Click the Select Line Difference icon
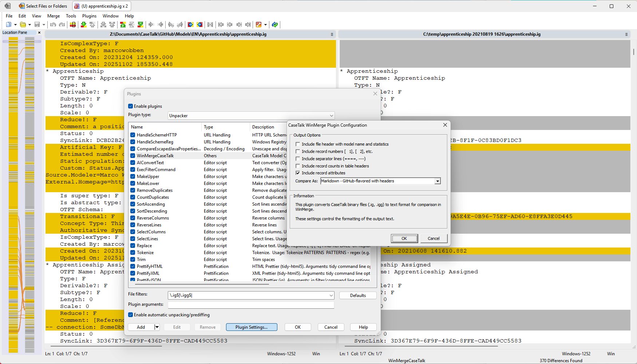Viewport: 637px width, 364px height. click(73, 25)
